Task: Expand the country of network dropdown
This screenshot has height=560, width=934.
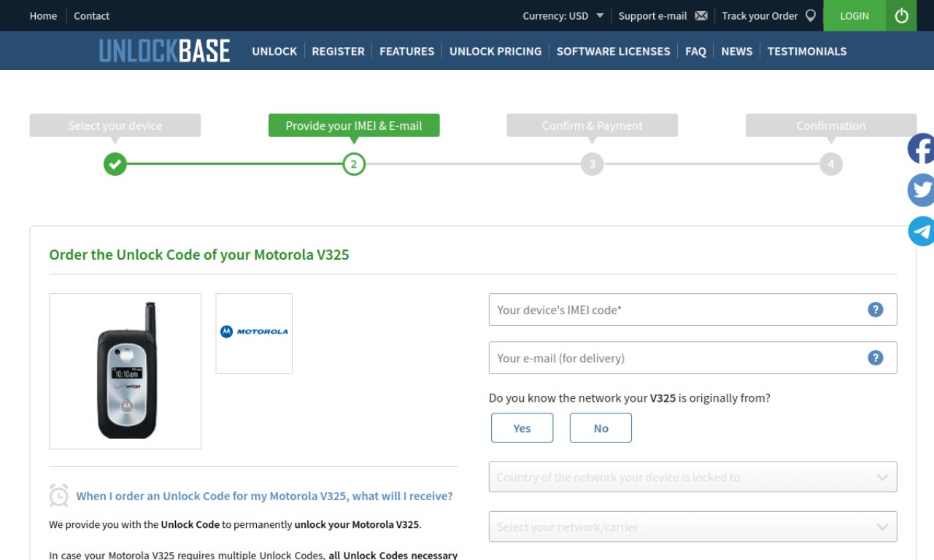Action: [x=693, y=478]
